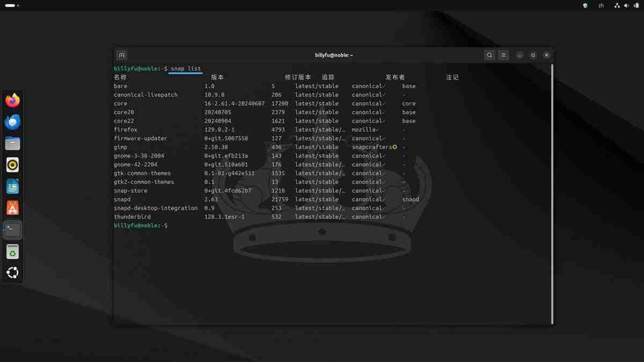Select the active Terminal icon in the dock
The image size is (644, 362).
point(12,229)
